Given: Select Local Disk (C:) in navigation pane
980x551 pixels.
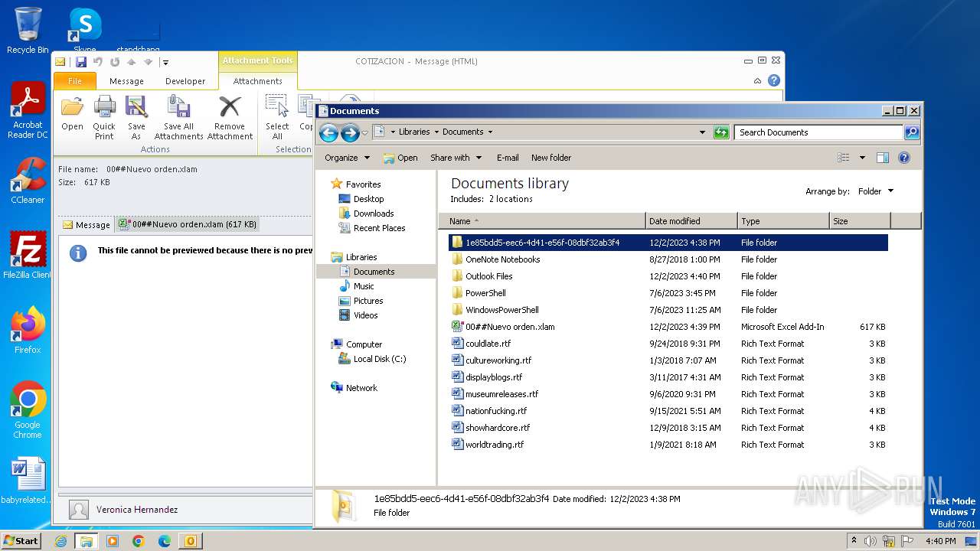Looking at the screenshot, I should tap(380, 359).
